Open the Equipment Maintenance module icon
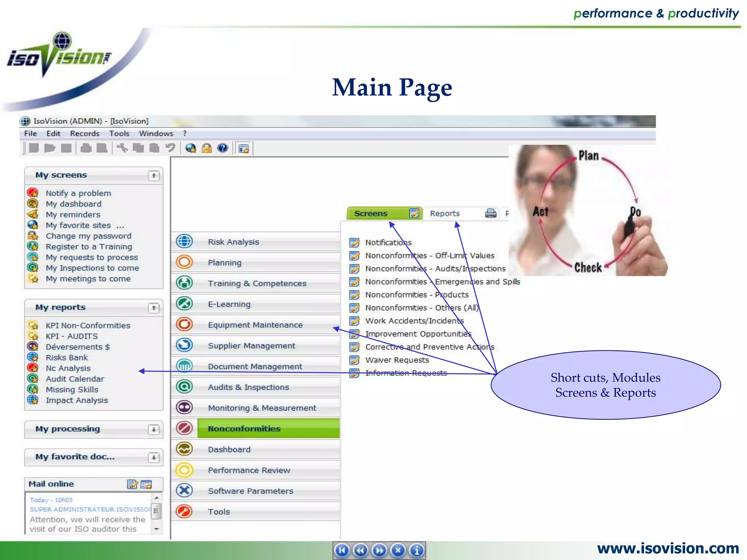The width and height of the screenshot is (747, 560). (184, 324)
